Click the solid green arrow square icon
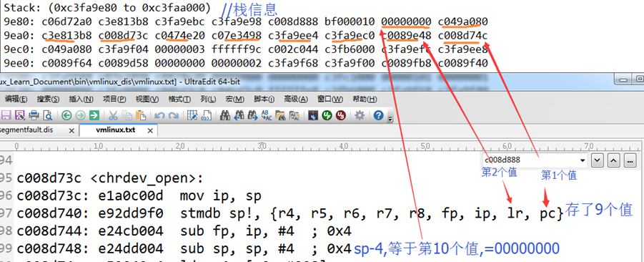644x262 pixels. tap(94, 115)
